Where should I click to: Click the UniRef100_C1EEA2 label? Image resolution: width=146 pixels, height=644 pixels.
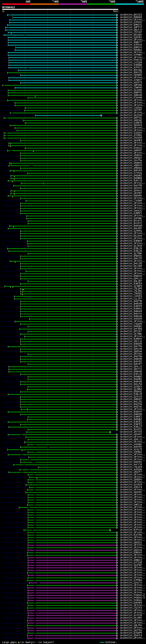coord(131,108)
